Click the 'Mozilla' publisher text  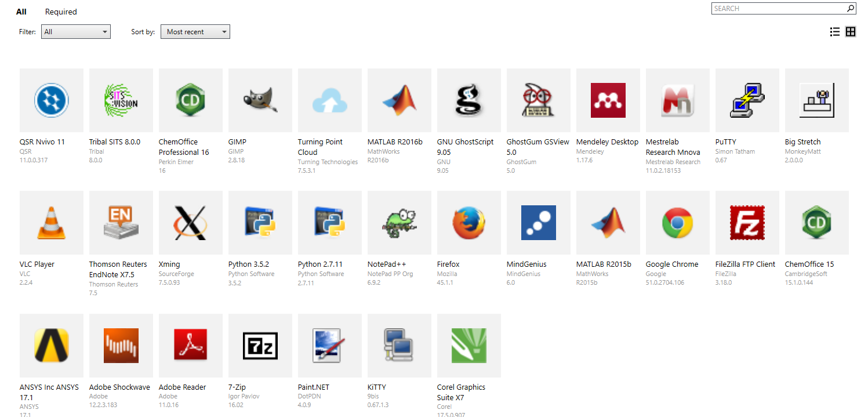(447, 274)
